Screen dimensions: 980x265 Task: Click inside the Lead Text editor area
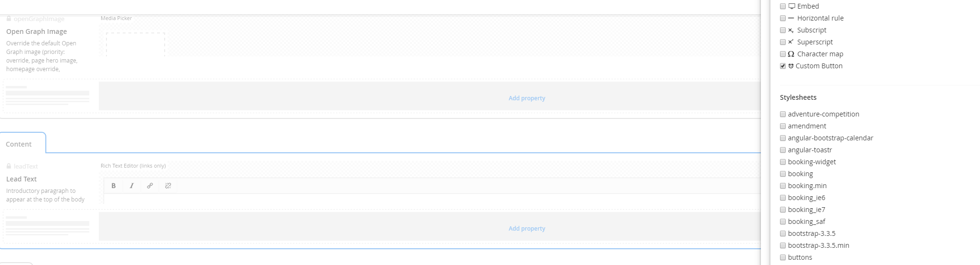click(432, 199)
